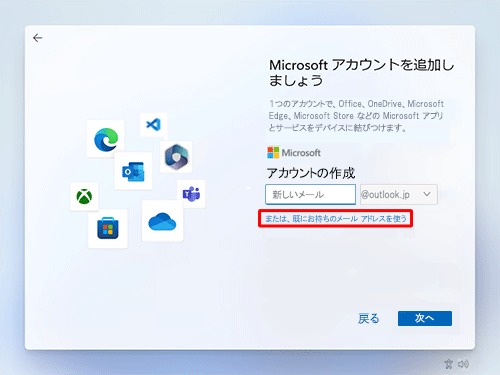
Task: Open the @outlook.jp domain dropdown
Action: click(x=399, y=194)
